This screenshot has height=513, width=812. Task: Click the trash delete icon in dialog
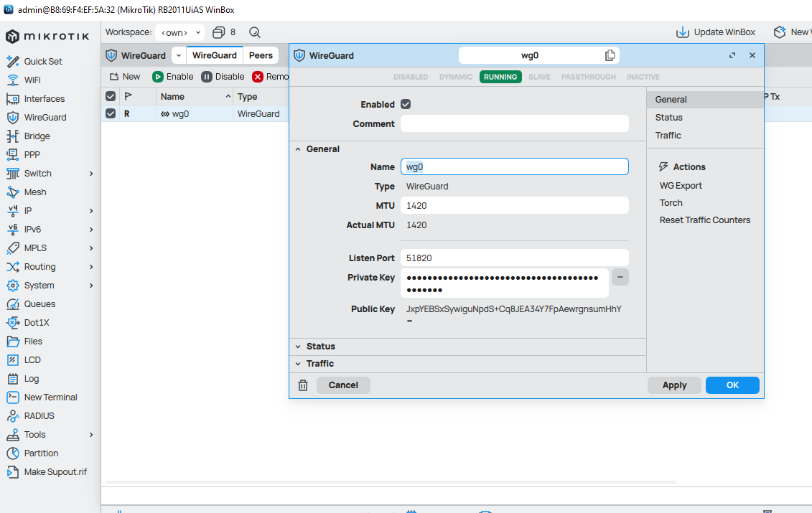pyautogui.click(x=303, y=385)
